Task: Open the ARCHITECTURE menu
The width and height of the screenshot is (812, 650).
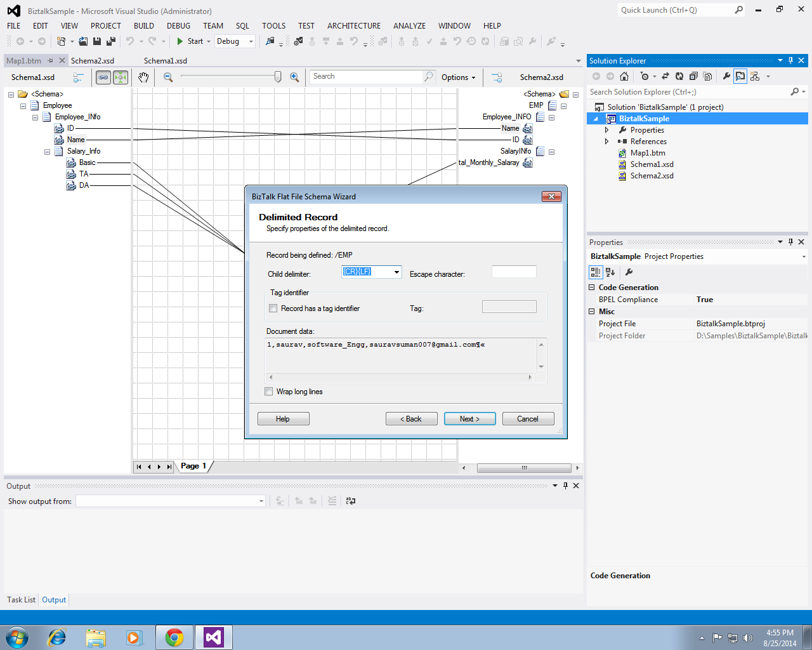Action: 353,26
